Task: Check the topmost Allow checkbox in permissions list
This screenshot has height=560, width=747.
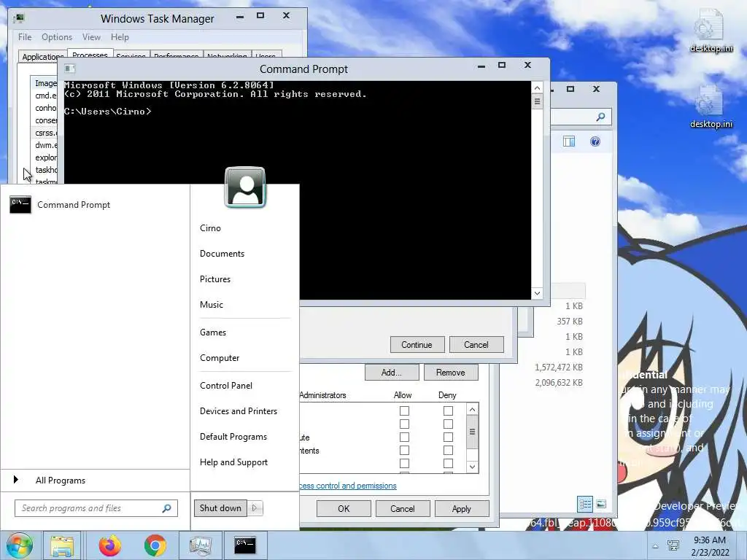Action: [x=404, y=411]
